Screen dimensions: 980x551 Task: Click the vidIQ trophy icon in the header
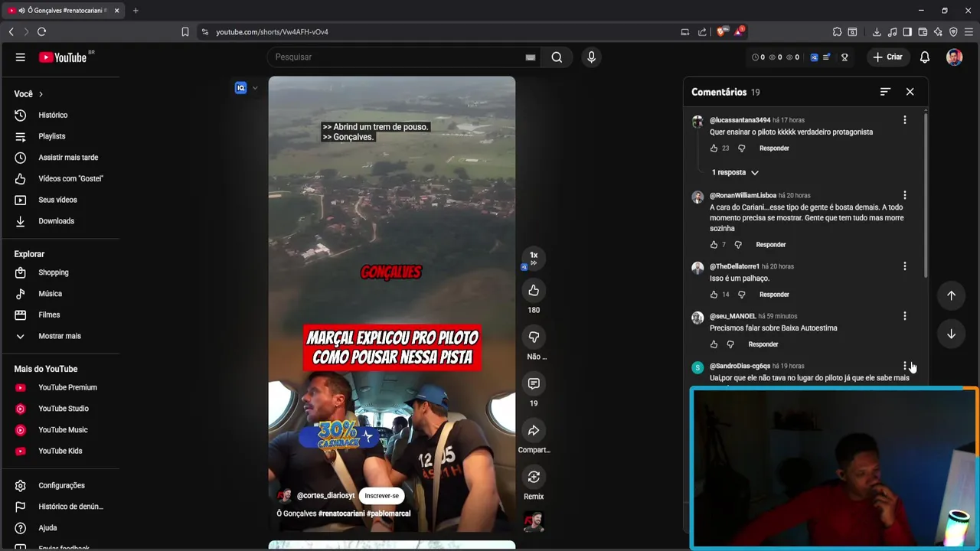(x=844, y=57)
